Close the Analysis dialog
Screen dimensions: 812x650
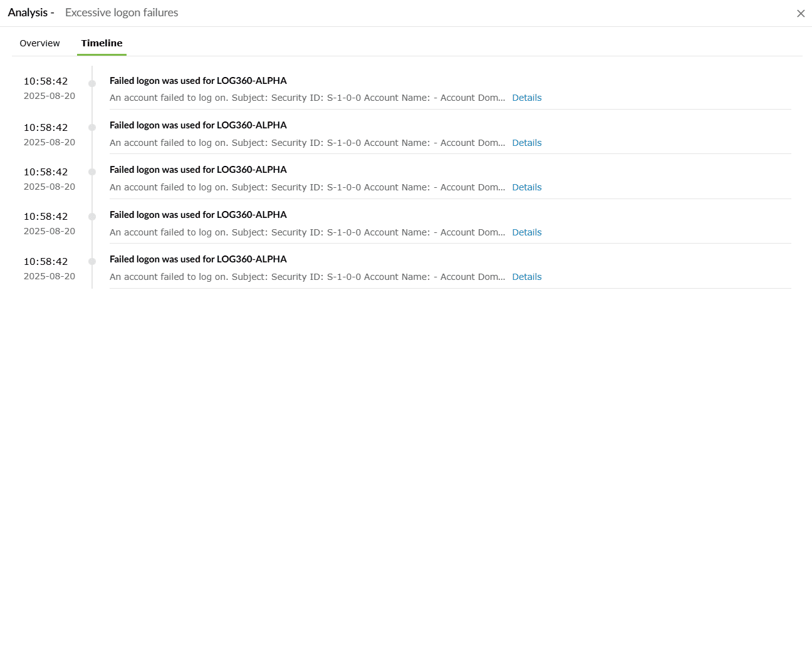(x=800, y=13)
